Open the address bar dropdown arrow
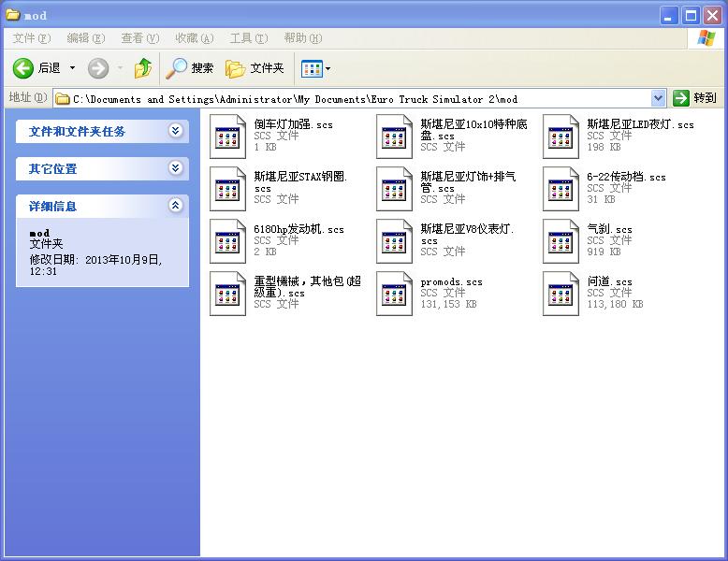728x561 pixels. [x=658, y=98]
